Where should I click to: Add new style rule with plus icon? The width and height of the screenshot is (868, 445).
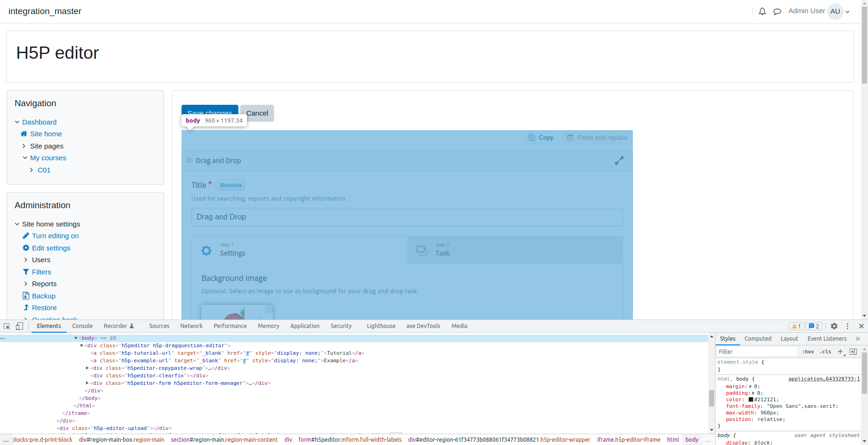(x=840, y=351)
